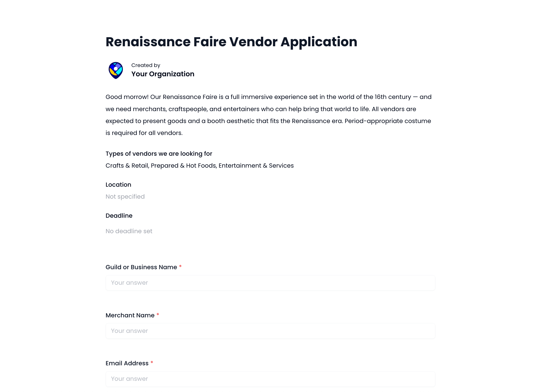Viewport: 541px width, 392px height.
Task: Select the No deadline set text
Action: click(x=129, y=231)
